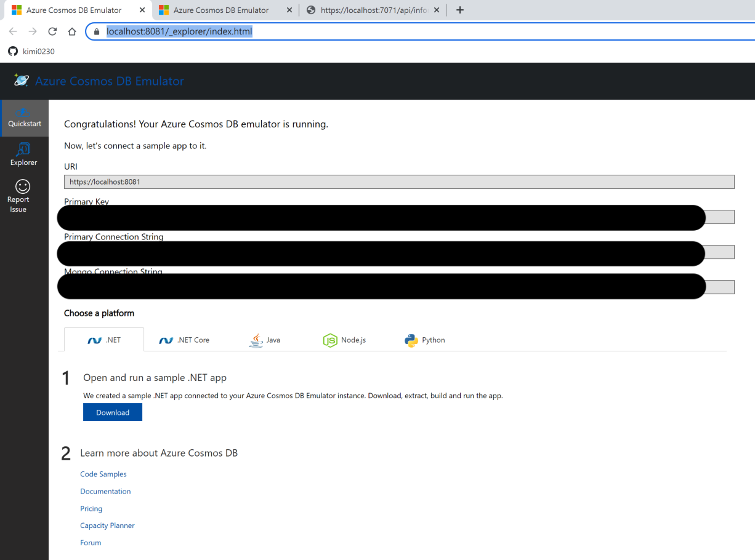Open the Code Samples link
Image resolution: width=755 pixels, height=560 pixels.
[x=103, y=474]
